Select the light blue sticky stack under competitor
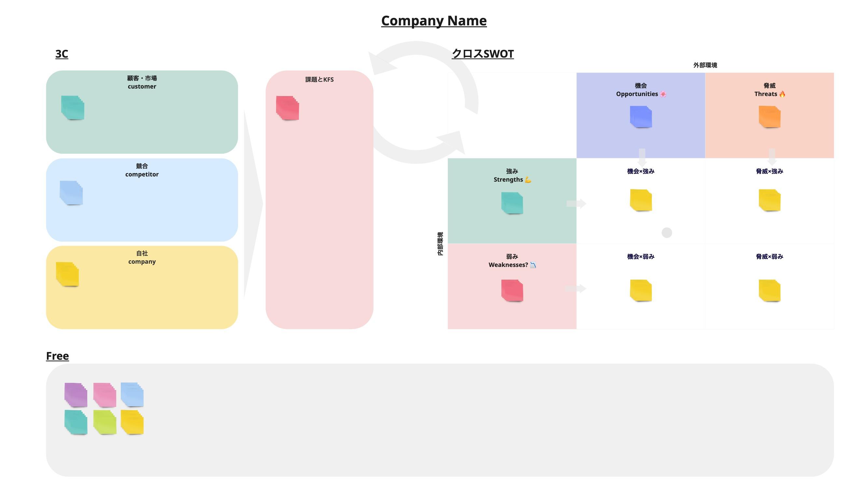This screenshot has width=868, height=488. click(x=71, y=193)
